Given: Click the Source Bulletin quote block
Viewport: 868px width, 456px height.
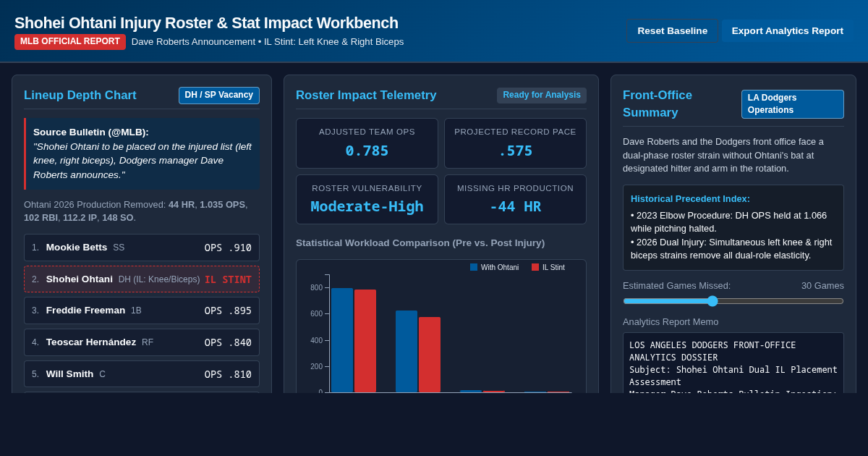Looking at the screenshot, I should point(142,153).
